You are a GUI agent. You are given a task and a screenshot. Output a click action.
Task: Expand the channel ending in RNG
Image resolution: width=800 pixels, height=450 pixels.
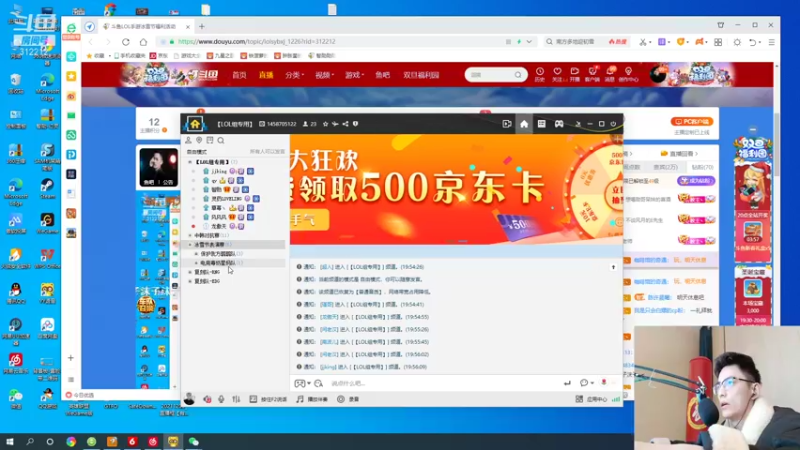pos(190,272)
